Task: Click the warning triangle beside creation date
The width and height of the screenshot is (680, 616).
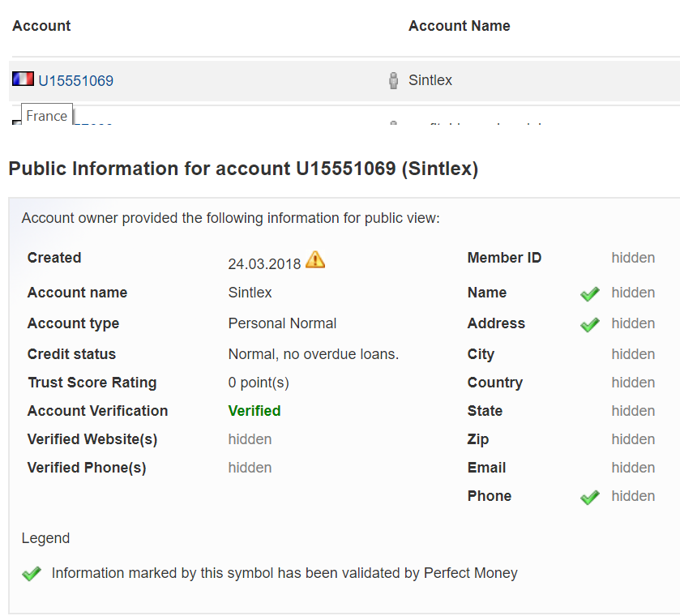Action: 315,260
